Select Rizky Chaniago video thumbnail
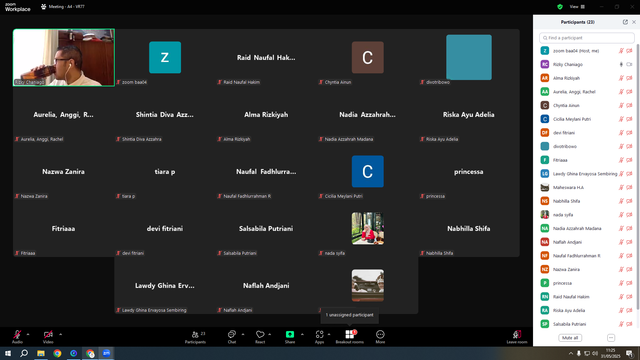The height and width of the screenshot is (360, 640). point(64,58)
